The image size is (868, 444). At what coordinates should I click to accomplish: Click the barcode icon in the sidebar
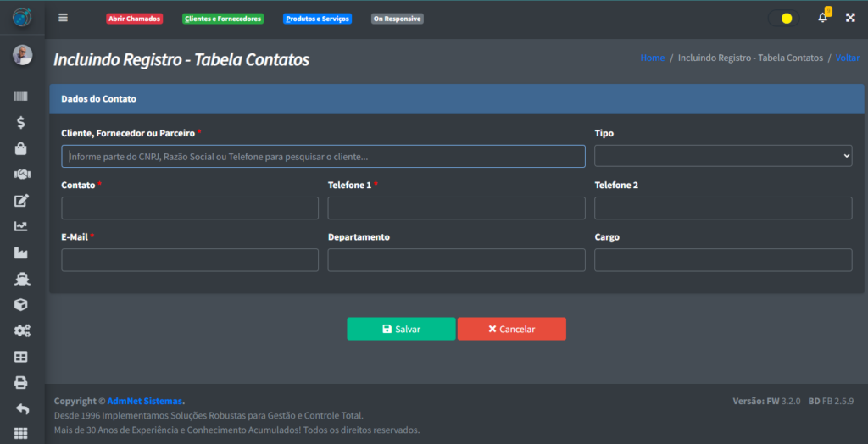click(x=21, y=97)
